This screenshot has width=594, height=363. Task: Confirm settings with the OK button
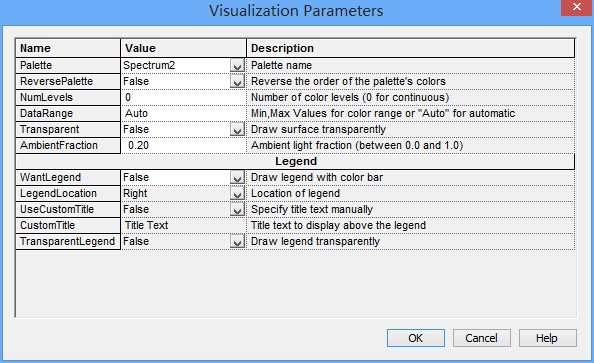point(416,338)
